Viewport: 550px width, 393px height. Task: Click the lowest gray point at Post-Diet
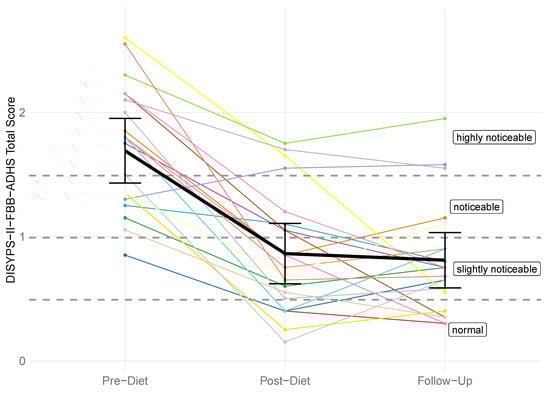[285, 342]
